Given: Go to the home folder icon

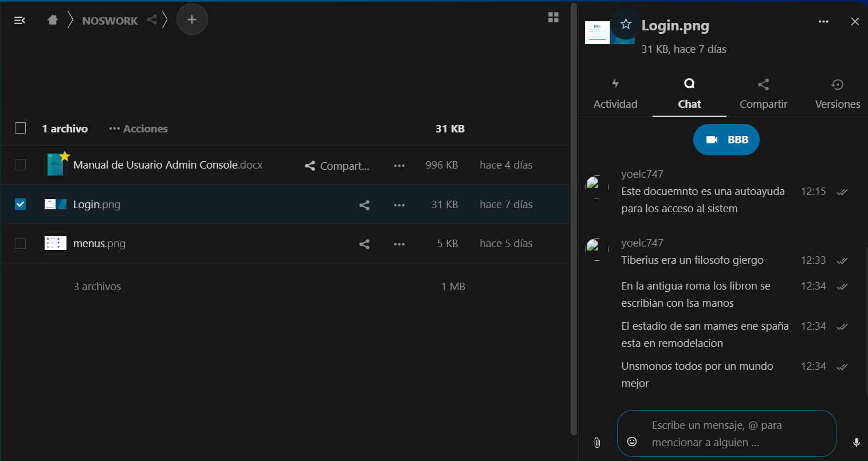Looking at the screenshot, I should (x=53, y=20).
